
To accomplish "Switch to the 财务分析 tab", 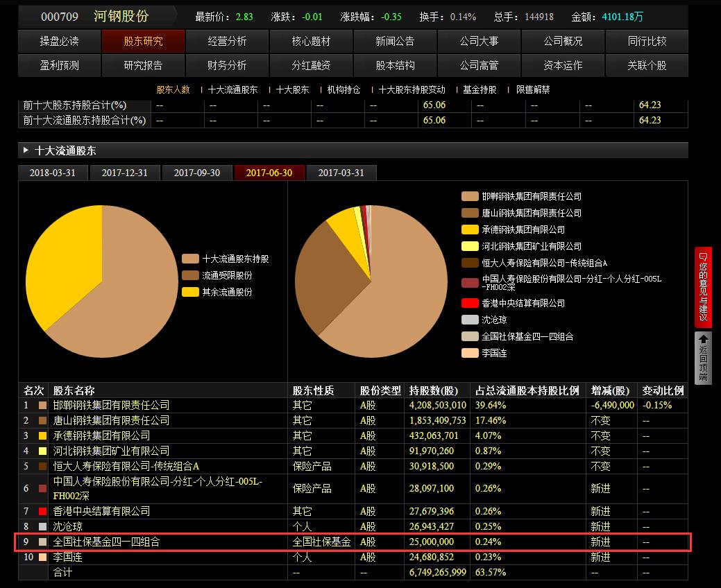I will 227,65.
